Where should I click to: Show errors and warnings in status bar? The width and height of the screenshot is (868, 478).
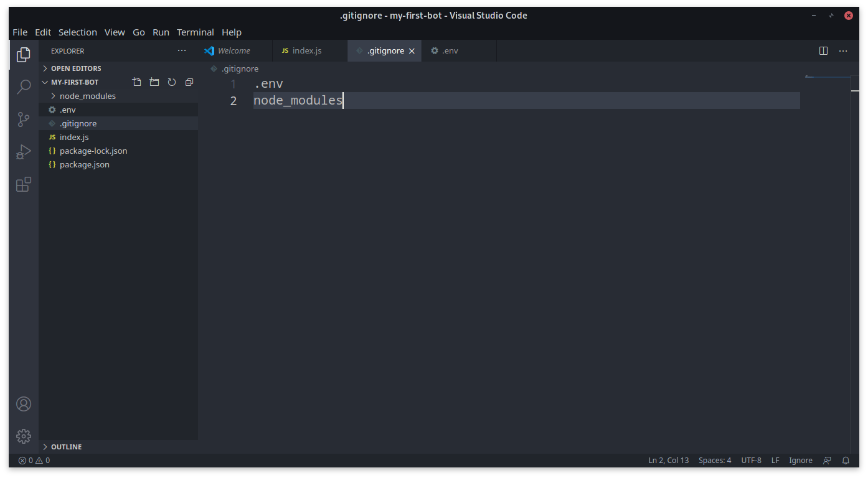point(34,461)
